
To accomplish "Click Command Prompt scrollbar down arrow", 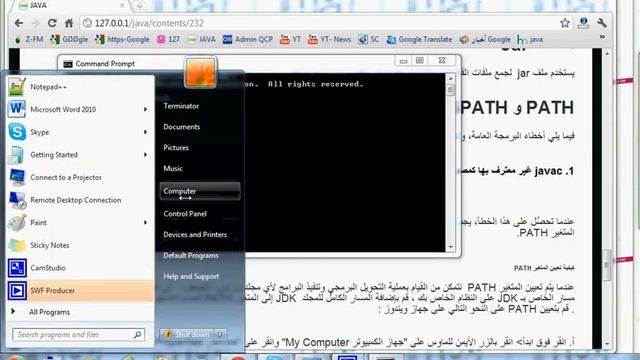I will tap(451, 247).
